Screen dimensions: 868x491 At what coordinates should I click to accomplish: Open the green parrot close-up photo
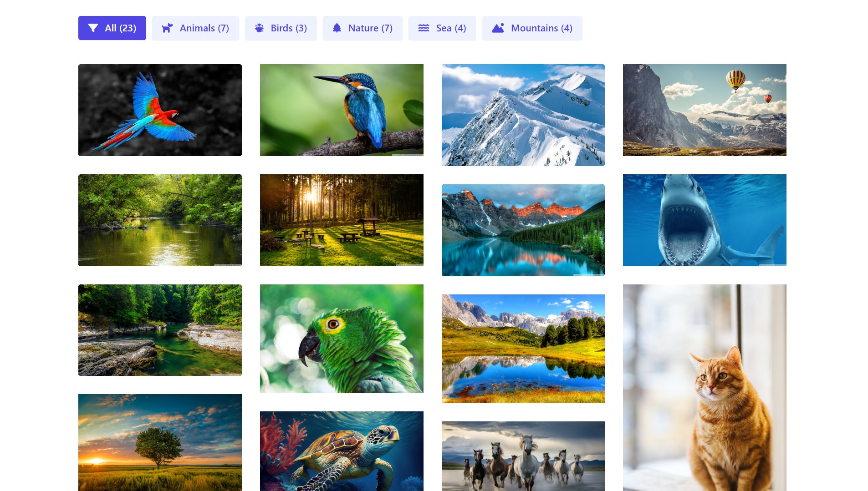coord(342,339)
